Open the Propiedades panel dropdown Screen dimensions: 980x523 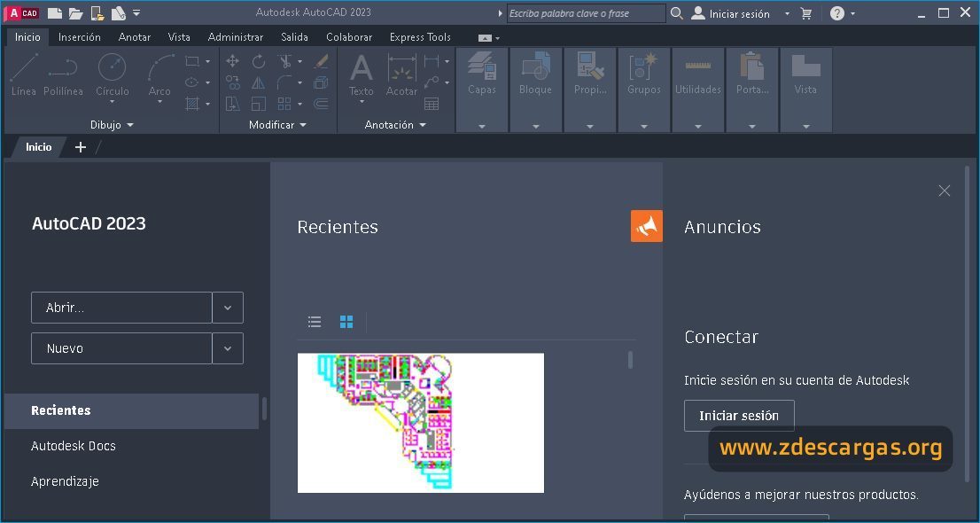click(590, 127)
